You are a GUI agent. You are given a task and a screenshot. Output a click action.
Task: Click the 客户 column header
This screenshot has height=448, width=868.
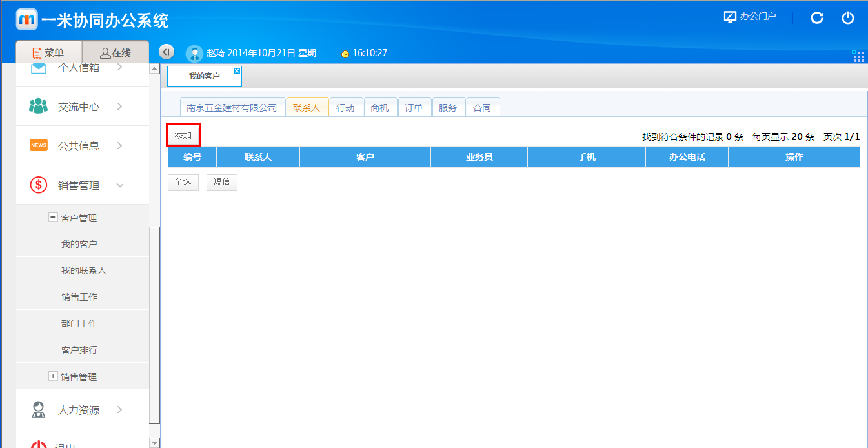[x=365, y=157]
